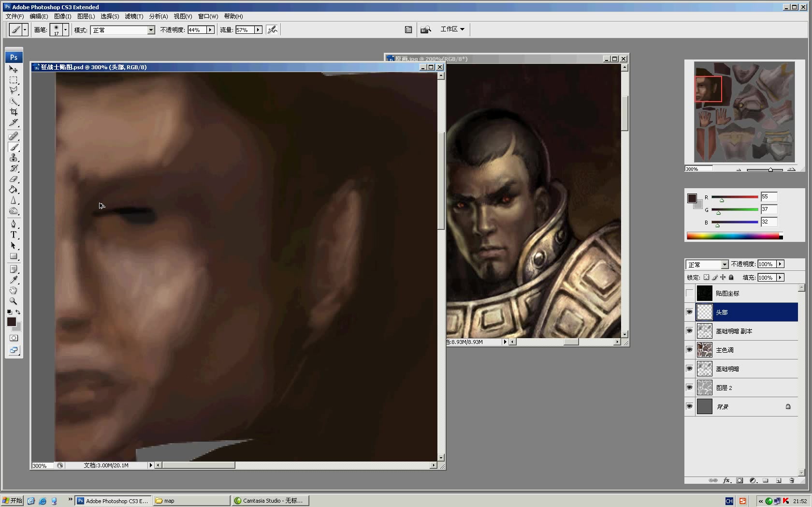Click the Windows 开始 start button

(x=12, y=501)
